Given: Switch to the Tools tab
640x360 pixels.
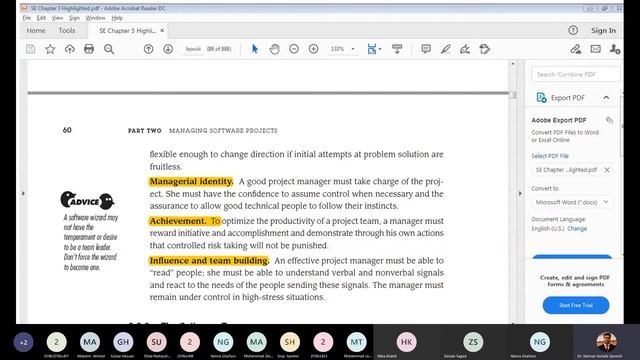Looking at the screenshot, I should [67, 31].
